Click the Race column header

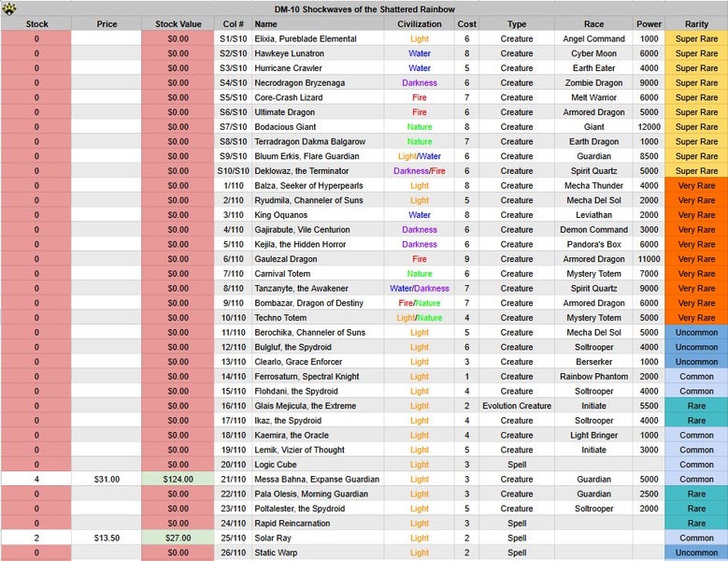pyautogui.click(x=593, y=24)
